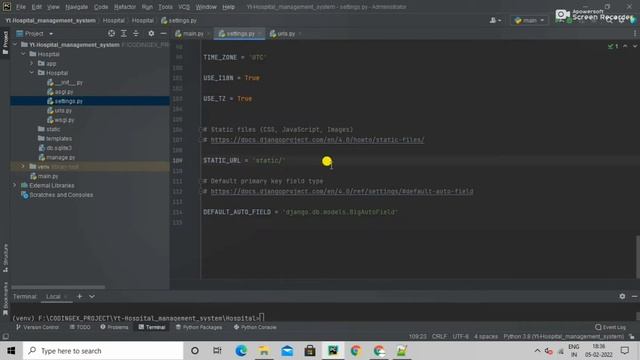Collapse the outer Hospital folder
The image size is (640, 360).
[24, 54]
